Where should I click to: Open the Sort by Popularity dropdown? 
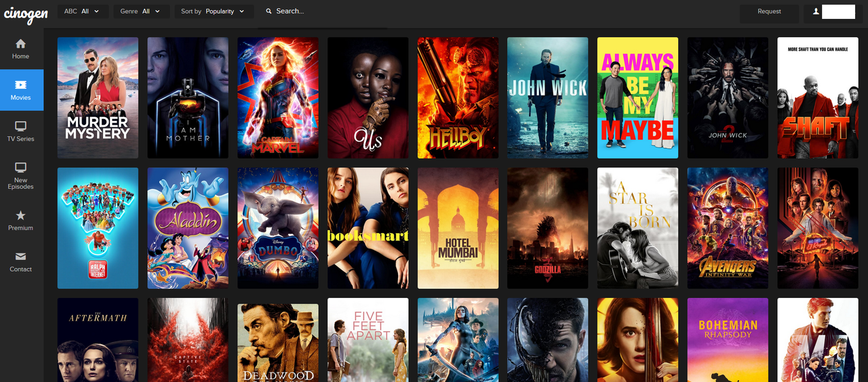214,12
